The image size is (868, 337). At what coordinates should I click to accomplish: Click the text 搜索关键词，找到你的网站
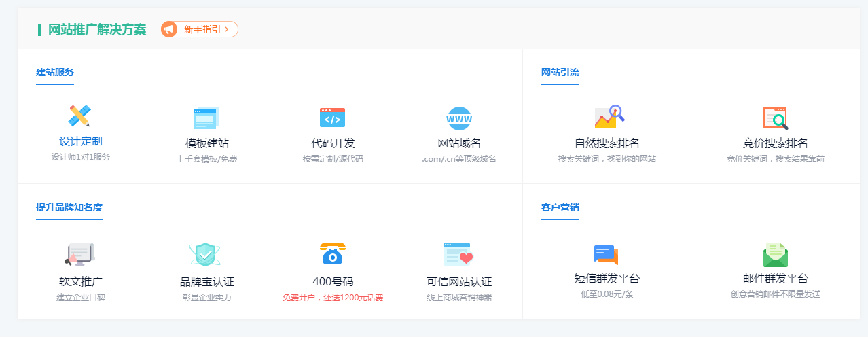coord(607,159)
